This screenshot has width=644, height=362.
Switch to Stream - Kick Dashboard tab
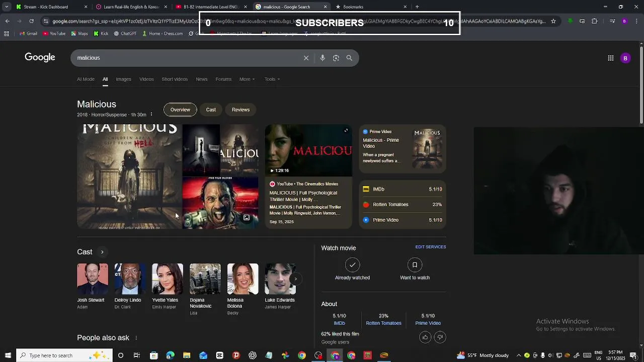point(49,7)
